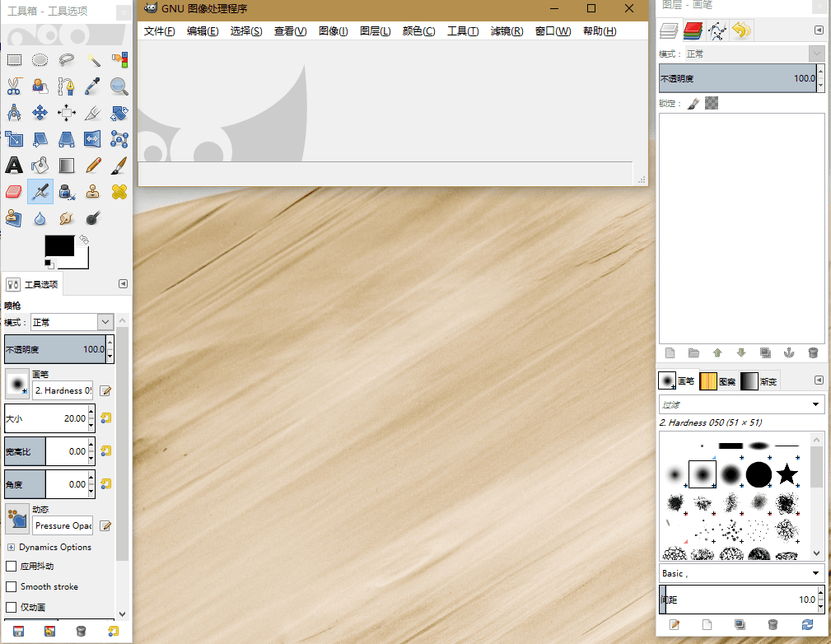Image resolution: width=831 pixels, height=644 pixels.
Task: Open the layers dock tab configuration menu
Action: [x=819, y=30]
